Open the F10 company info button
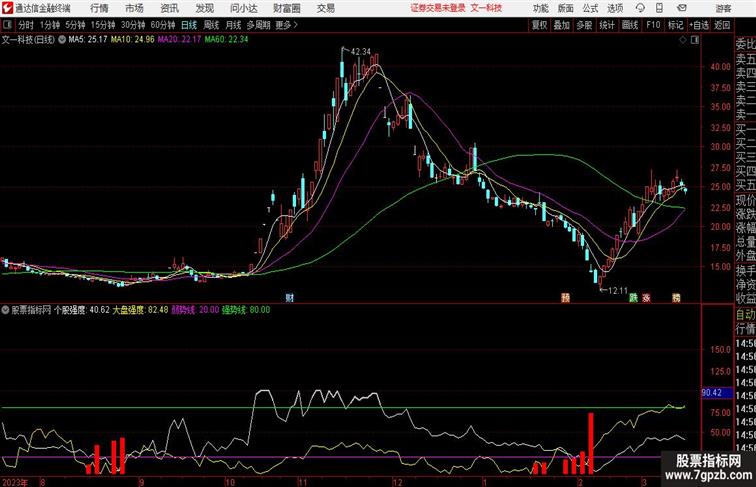 653,25
